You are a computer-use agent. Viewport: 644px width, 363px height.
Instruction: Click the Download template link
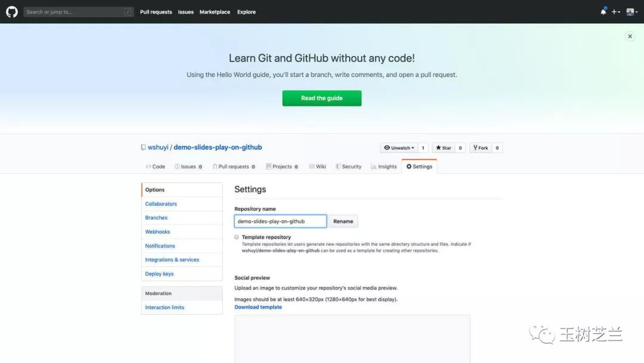coord(258,307)
